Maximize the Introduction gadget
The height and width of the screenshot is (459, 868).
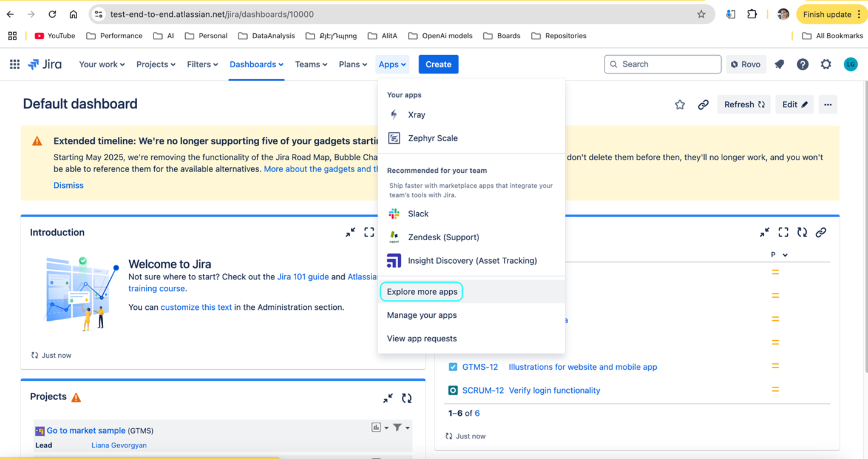tap(369, 232)
